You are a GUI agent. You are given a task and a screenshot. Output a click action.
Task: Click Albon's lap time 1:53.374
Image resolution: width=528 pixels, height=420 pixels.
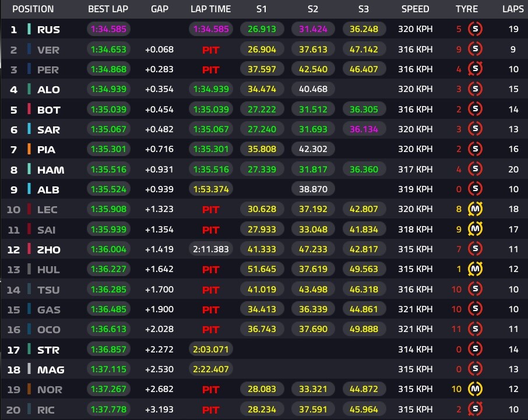(x=210, y=189)
